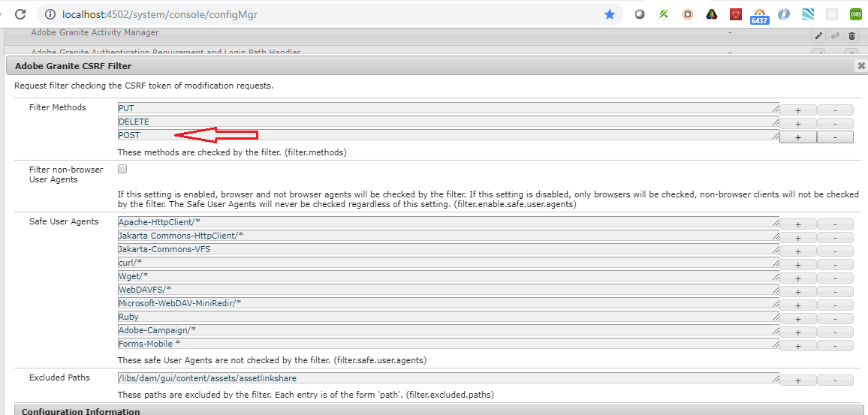Add agent after Ruby row
Screen dimensions: 868x415
pos(797,319)
